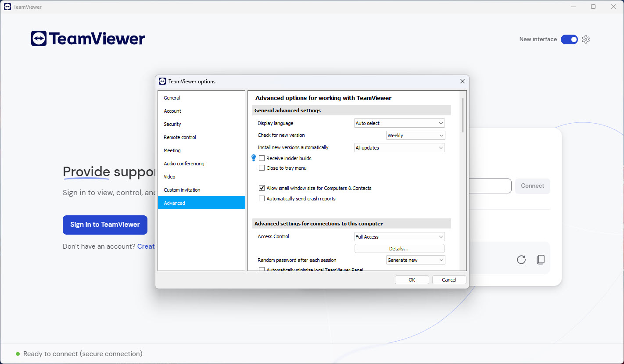This screenshot has height=364, width=624.
Task: Select the General options category
Action: click(201, 98)
